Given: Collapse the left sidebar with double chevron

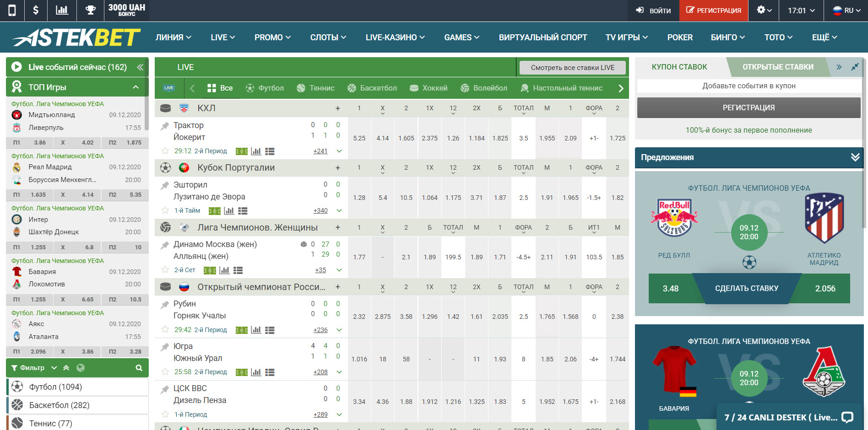Looking at the screenshot, I should (x=140, y=67).
